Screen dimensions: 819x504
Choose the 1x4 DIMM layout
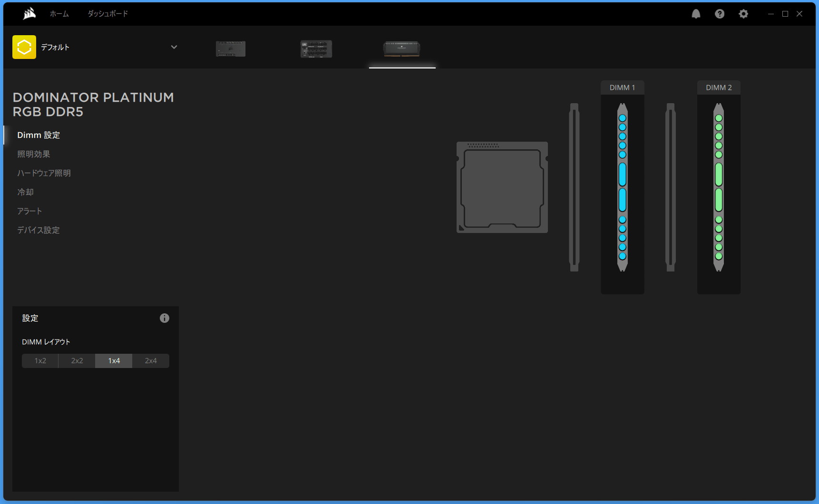pos(114,361)
